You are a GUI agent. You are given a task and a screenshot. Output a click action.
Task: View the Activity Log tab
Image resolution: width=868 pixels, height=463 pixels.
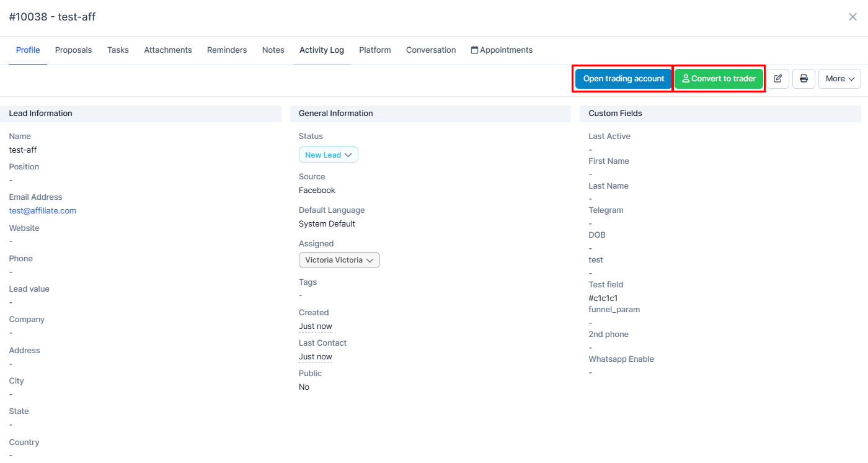[x=321, y=50]
